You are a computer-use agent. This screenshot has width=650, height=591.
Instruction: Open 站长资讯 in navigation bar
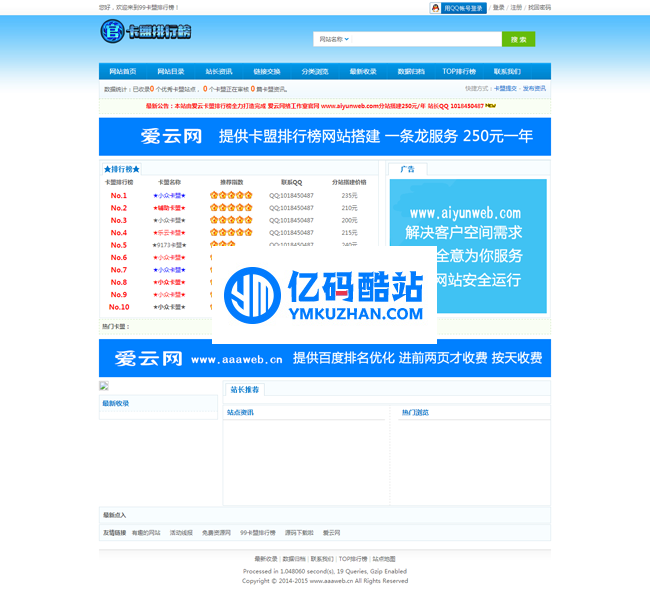219,71
